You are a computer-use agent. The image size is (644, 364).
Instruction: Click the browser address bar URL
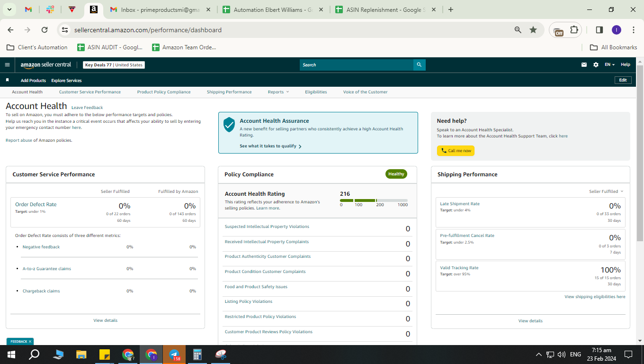coord(148,30)
